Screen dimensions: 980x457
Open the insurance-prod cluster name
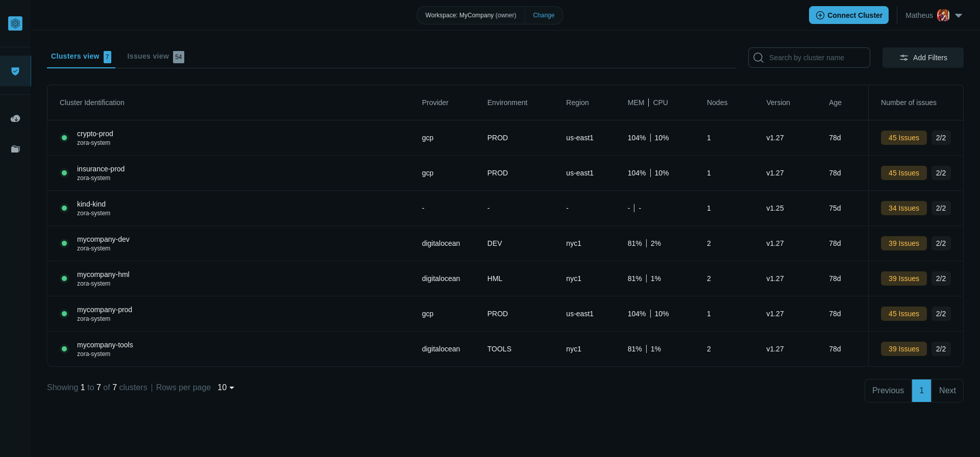tap(101, 169)
